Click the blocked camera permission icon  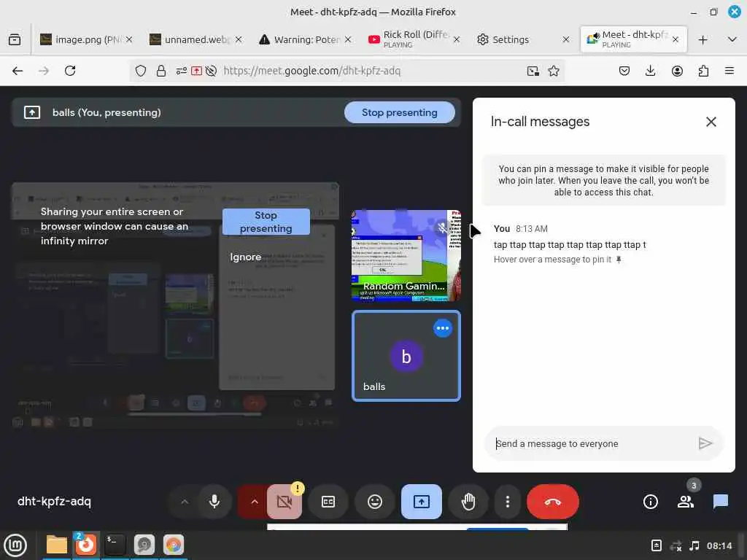point(211,71)
